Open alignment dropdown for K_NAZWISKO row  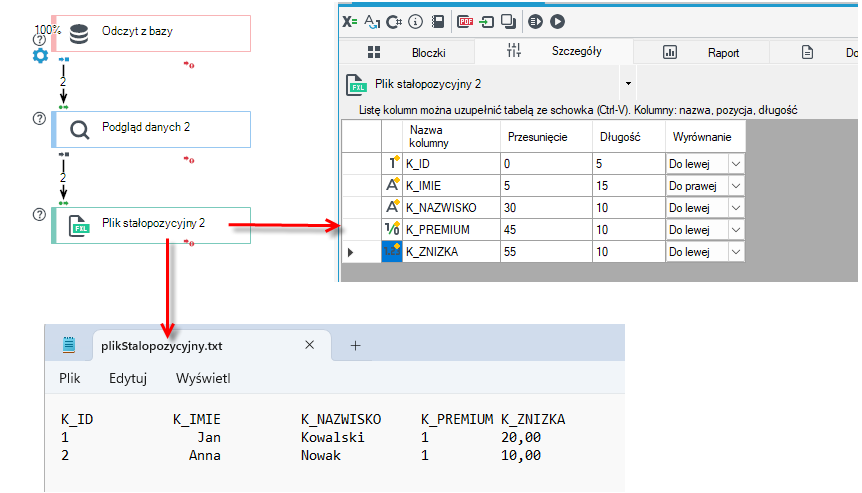[x=736, y=208]
